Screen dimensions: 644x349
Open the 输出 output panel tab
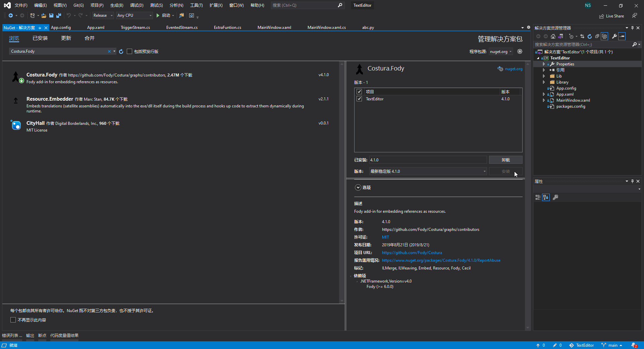[x=30, y=336]
